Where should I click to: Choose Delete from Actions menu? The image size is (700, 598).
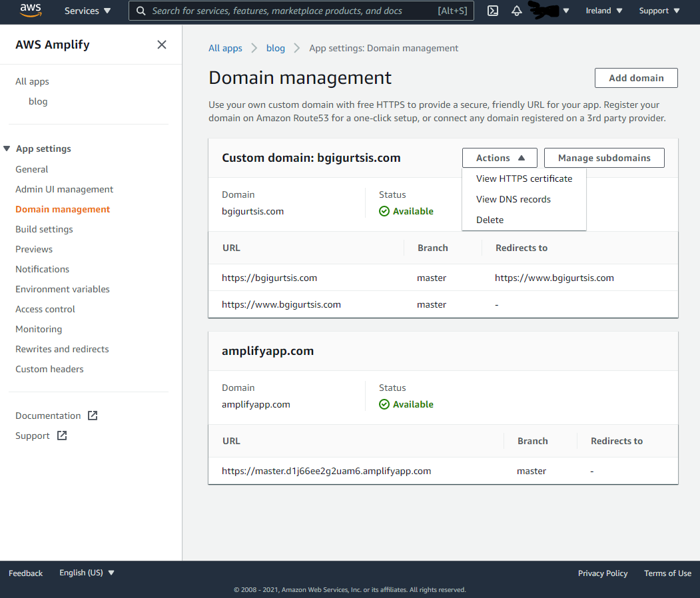[x=524, y=220]
